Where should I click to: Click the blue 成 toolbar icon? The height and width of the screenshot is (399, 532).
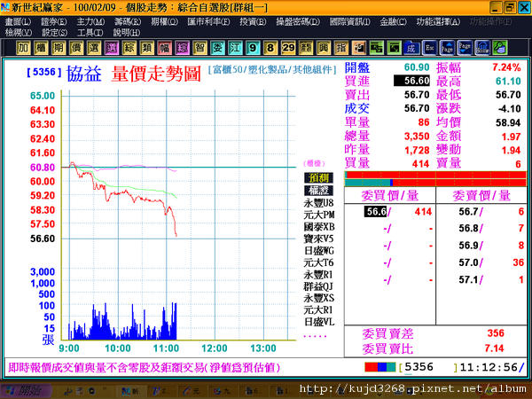(411, 48)
